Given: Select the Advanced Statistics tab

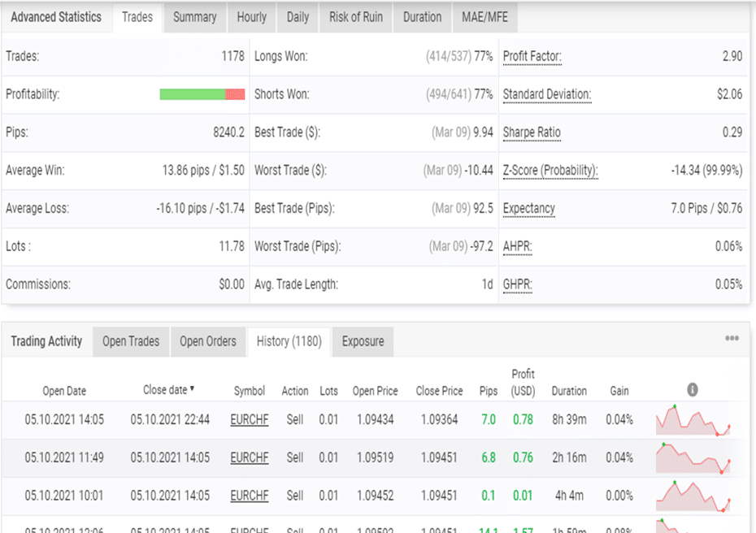Looking at the screenshot, I should tap(57, 16).
